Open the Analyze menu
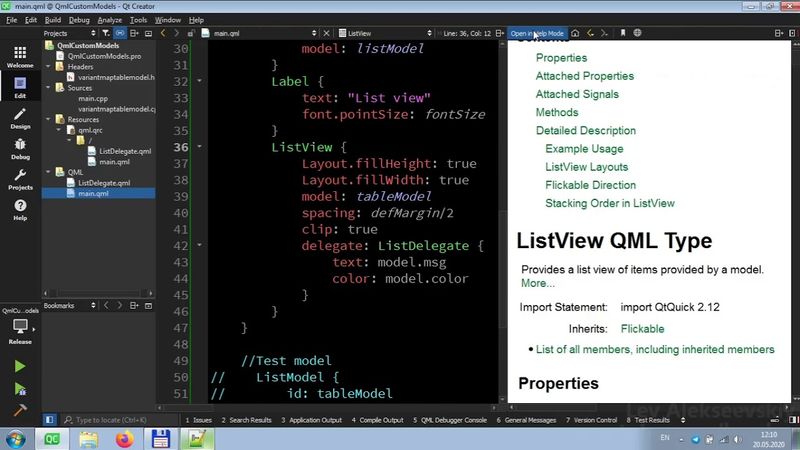 [x=110, y=20]
